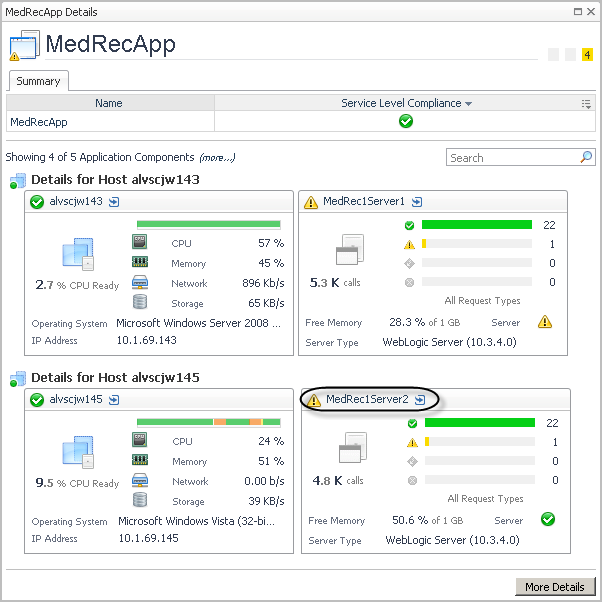Viewport: 602px width, 602px height.
Task: Click the virtual machine image in alvscjw145 card
Action: point(78,452)
